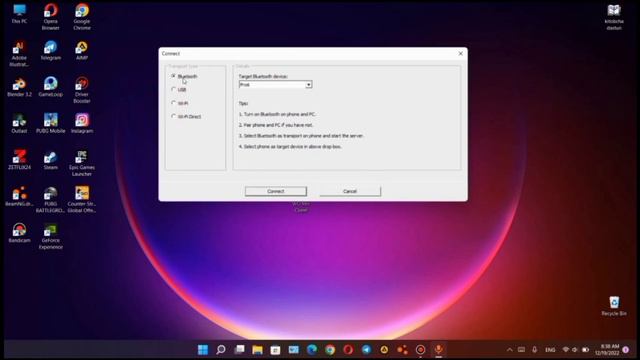Screen dimensions: 640x360
Task: Open Google Chrome from taskbar
Action: tap(330, 350)
